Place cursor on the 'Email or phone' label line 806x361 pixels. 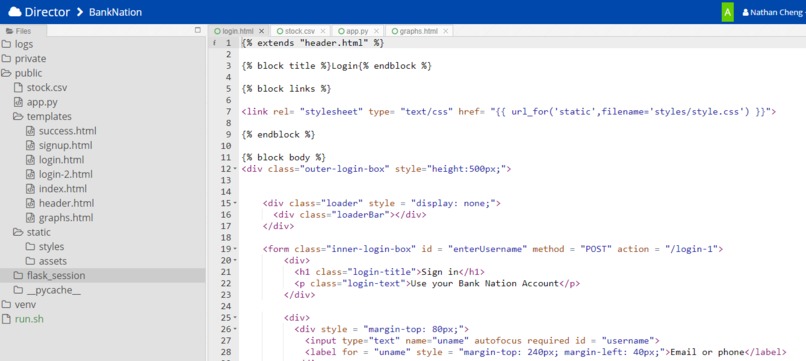point(545,352)
